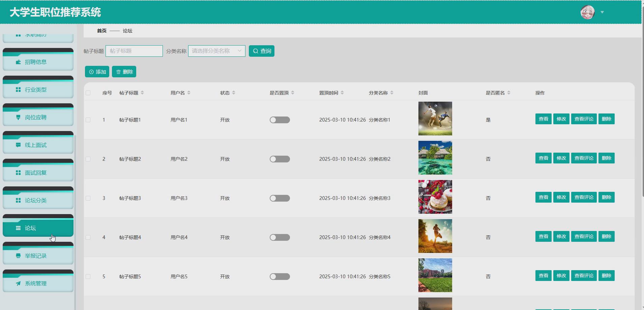Sort by 用户名 column arrows
The image size is (644, 310).
189,93
